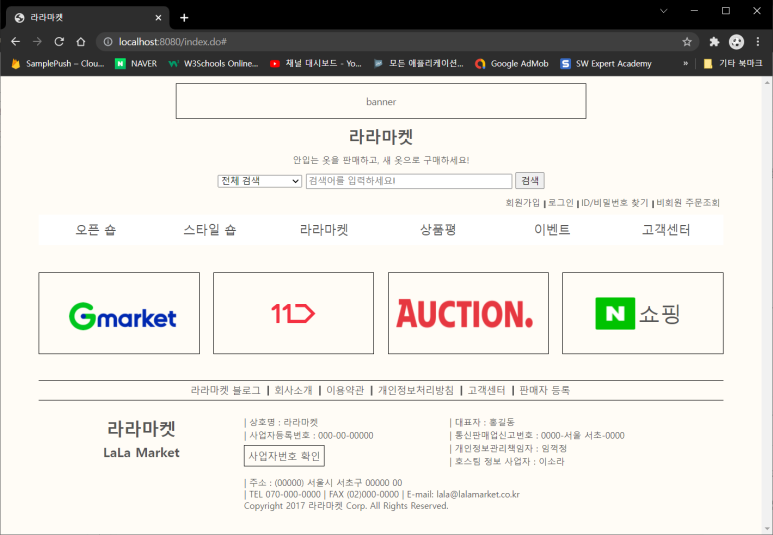This screenshot has width=773, height=535.
Task: Open the SW Expert Academy bookmark
Action: [606, 64]
